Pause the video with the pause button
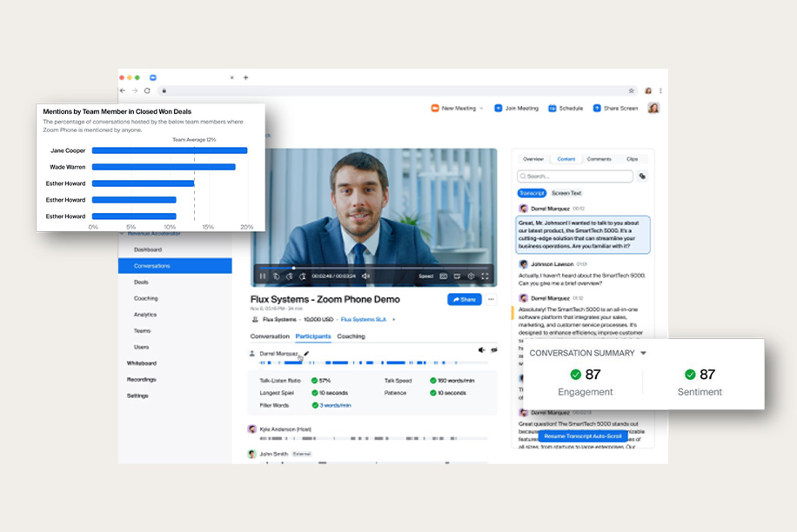Screen dimensions: 797x532 (x=262, y=276)
